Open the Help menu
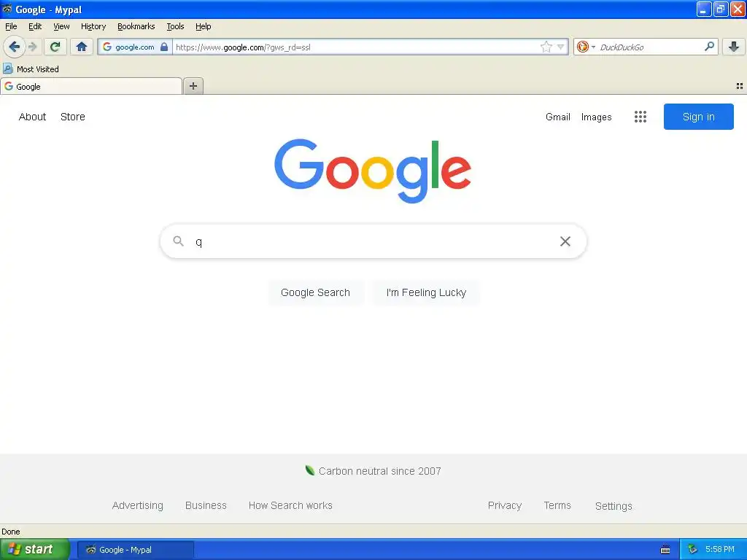Screen dimensions: 747x560 204,26
